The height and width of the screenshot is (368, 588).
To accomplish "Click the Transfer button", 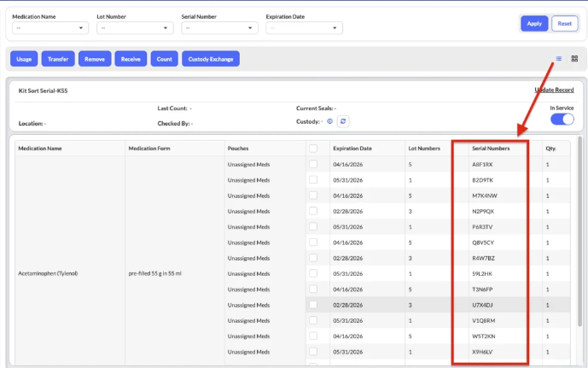I will 58,59.
